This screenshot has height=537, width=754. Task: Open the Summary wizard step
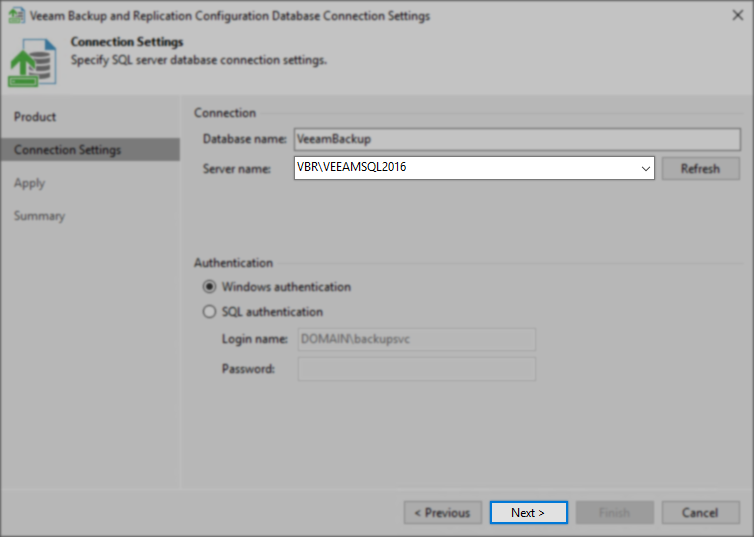(x=39, y=216)
